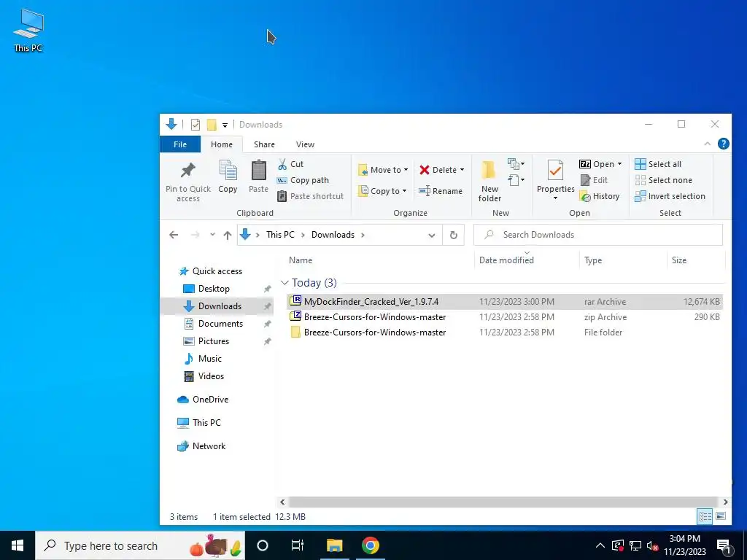Expand Delete options arrow
The height and width of the screenshot is (560, 747).
462,170
